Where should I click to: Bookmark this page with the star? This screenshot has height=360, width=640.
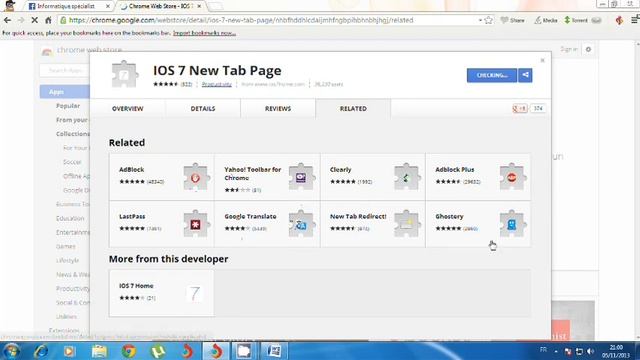(x=488, y=20)
